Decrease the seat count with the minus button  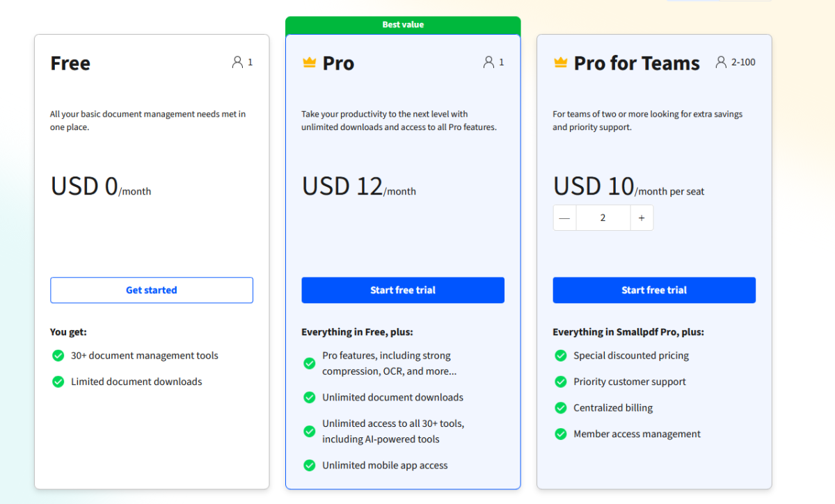click(x=564, y=218)
